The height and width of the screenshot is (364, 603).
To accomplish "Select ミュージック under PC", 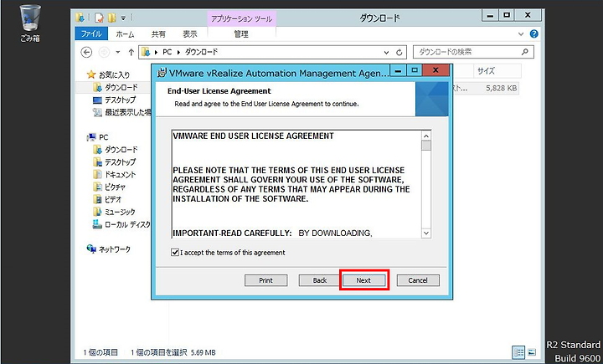I will coord(114,212).
